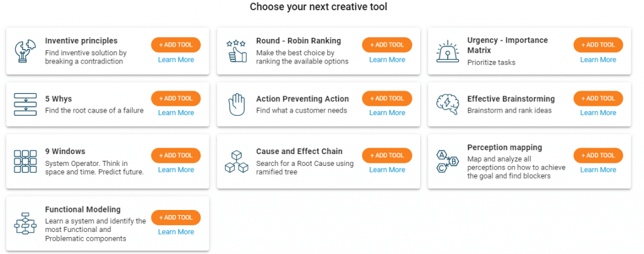Click the 9 Windows grid icon
This screenshot has width=644, height=254.
click(25, 161)
